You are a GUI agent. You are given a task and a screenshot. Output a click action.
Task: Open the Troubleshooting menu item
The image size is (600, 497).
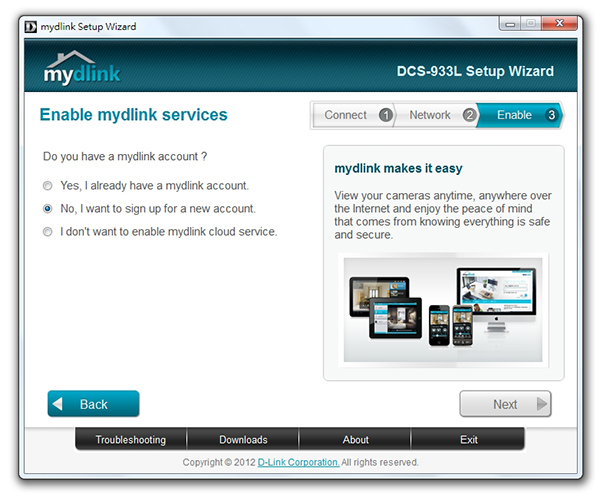131,440
